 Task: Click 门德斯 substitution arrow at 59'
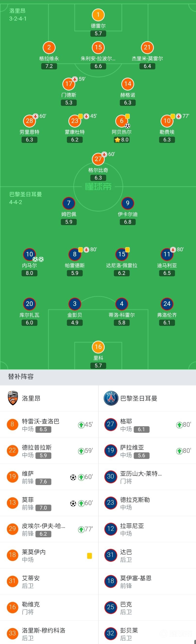tap(75, 79)
